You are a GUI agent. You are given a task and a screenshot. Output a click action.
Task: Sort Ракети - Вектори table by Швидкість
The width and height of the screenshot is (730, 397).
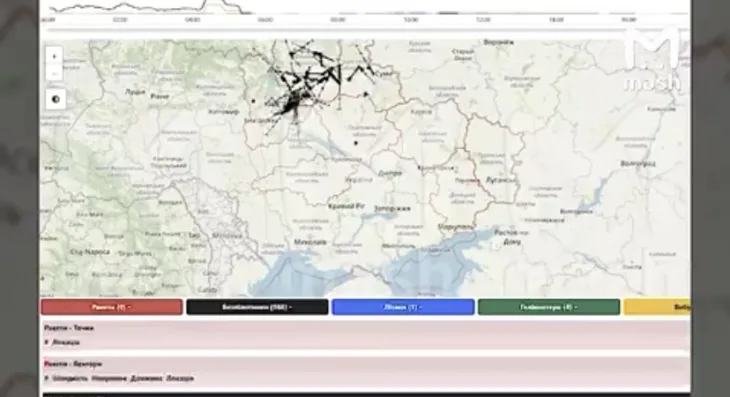tap(70, 378)
